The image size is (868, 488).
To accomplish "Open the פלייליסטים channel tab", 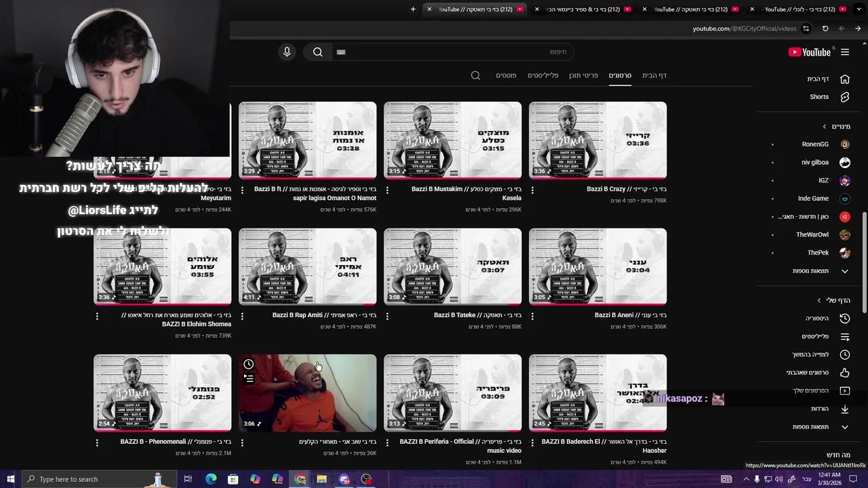I will coord(543,75).
